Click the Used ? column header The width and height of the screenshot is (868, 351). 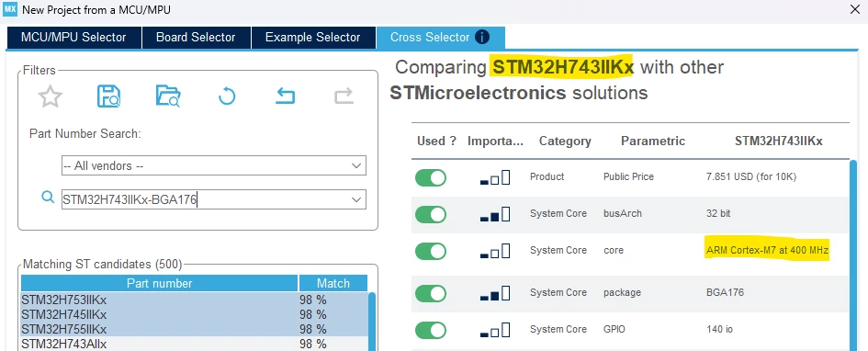tap(437, 142)
